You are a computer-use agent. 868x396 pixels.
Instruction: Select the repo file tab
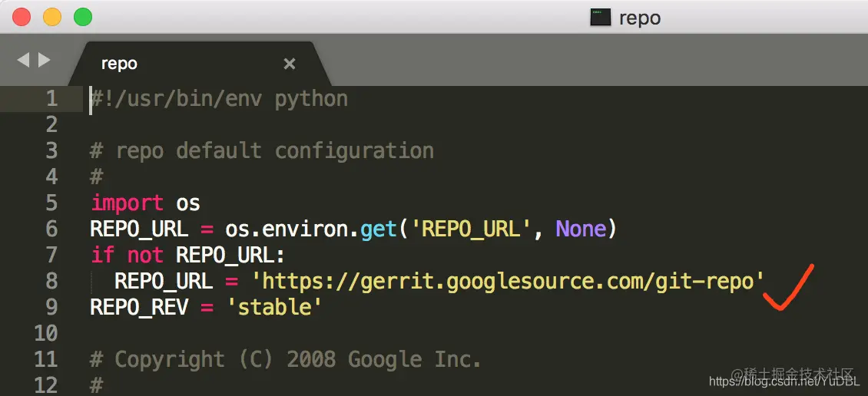(120, 64)
